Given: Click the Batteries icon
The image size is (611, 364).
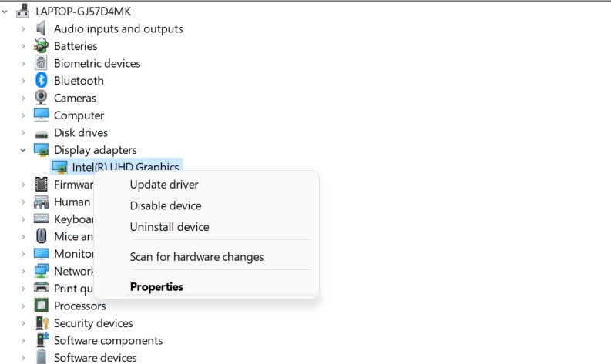Looking at the screenshot, I should click(x=42, y=46).
